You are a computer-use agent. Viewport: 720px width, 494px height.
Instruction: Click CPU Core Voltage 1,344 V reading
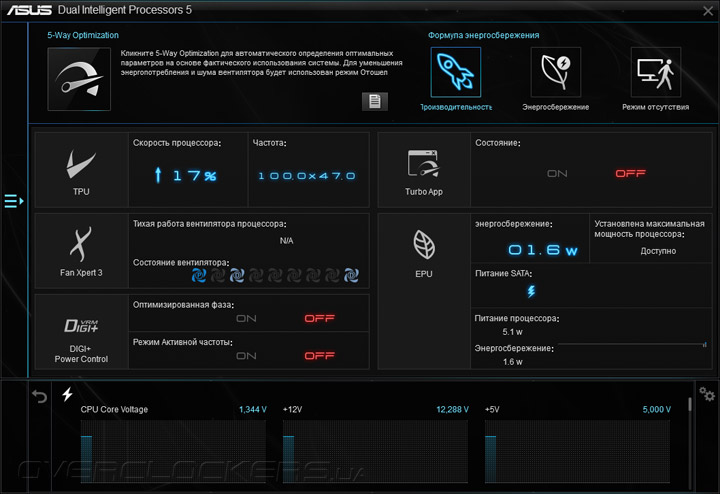click(x=253, y=410)
